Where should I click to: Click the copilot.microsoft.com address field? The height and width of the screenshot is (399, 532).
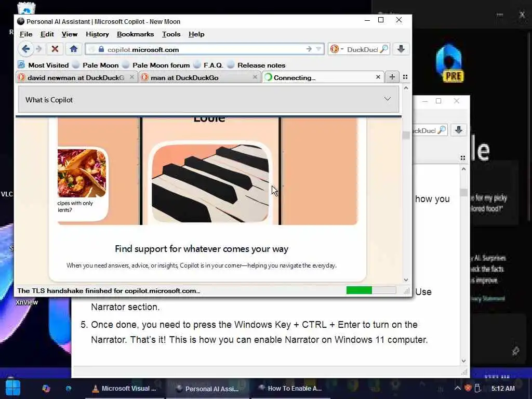point(205,49)
